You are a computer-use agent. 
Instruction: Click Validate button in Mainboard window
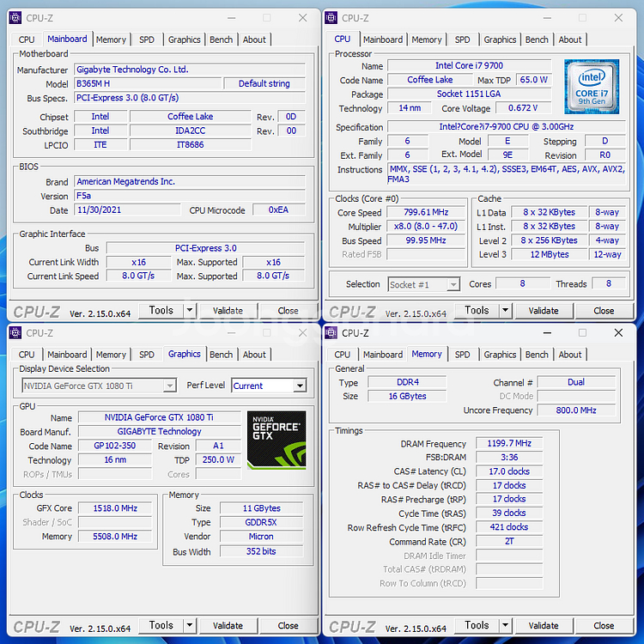(228, 311)
